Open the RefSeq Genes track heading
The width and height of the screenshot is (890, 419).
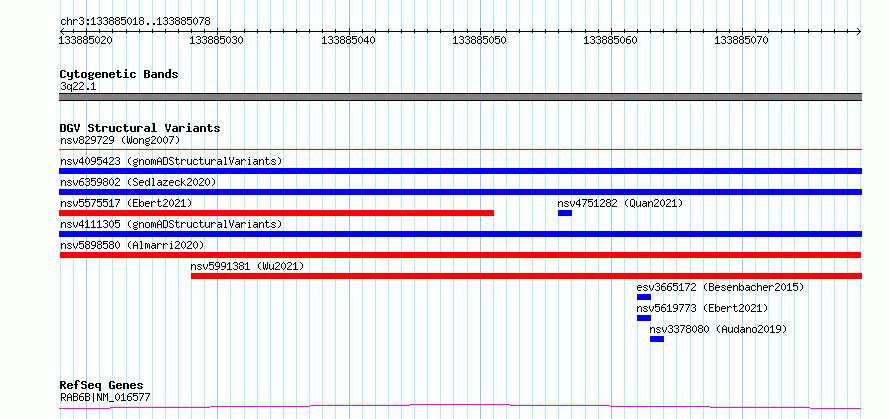pyautogui.click(x=102, y=386)
